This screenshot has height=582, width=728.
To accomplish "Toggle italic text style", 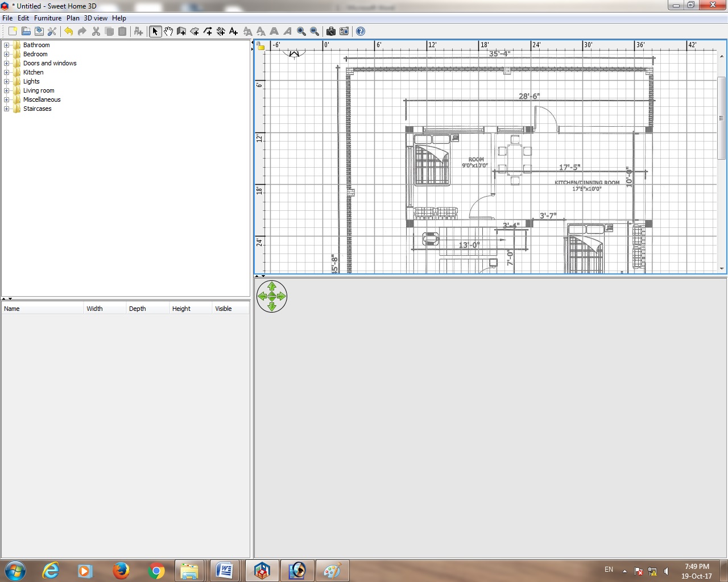I will click(x=287, y=31).
